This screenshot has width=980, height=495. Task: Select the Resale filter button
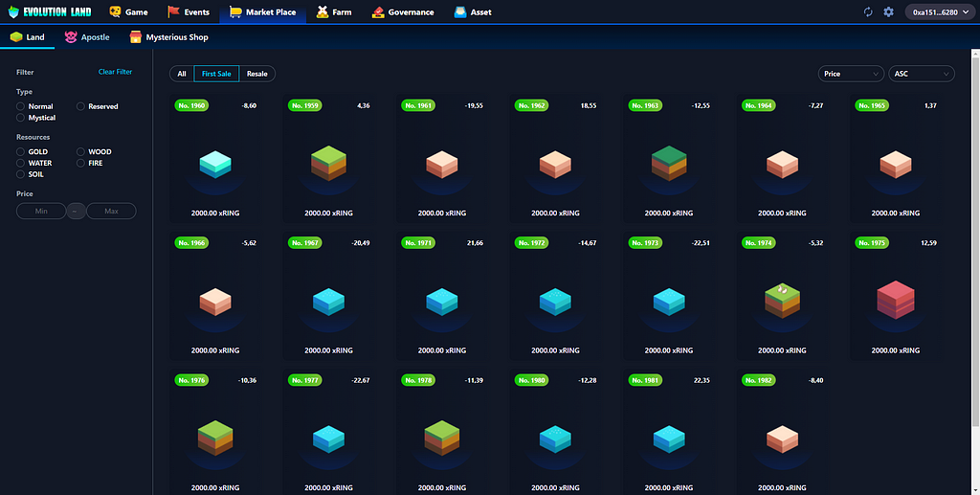click(256, 74)
